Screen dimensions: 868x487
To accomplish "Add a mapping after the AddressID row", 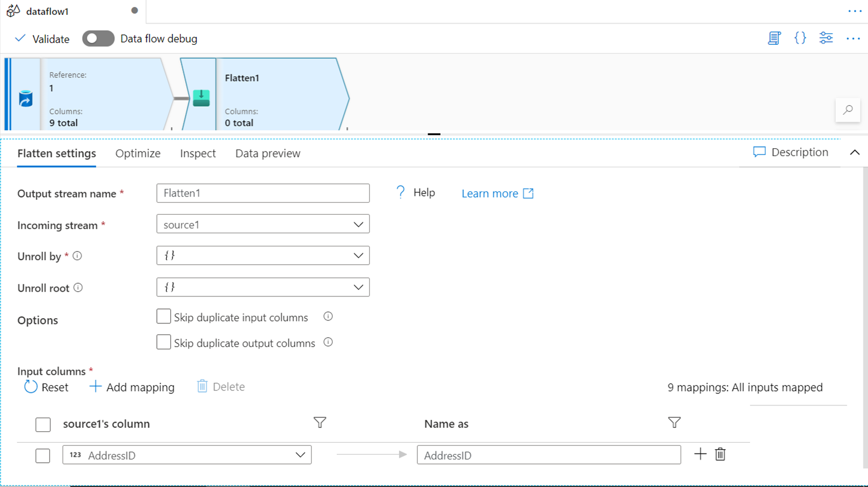I will click(x=700, y=454).
